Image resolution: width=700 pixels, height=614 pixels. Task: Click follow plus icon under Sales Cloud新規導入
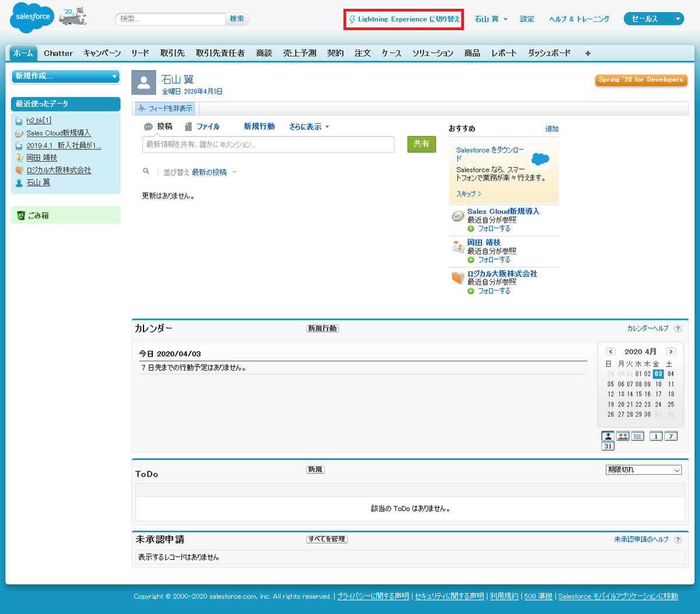pyautogui.click(x=471, y=229)
